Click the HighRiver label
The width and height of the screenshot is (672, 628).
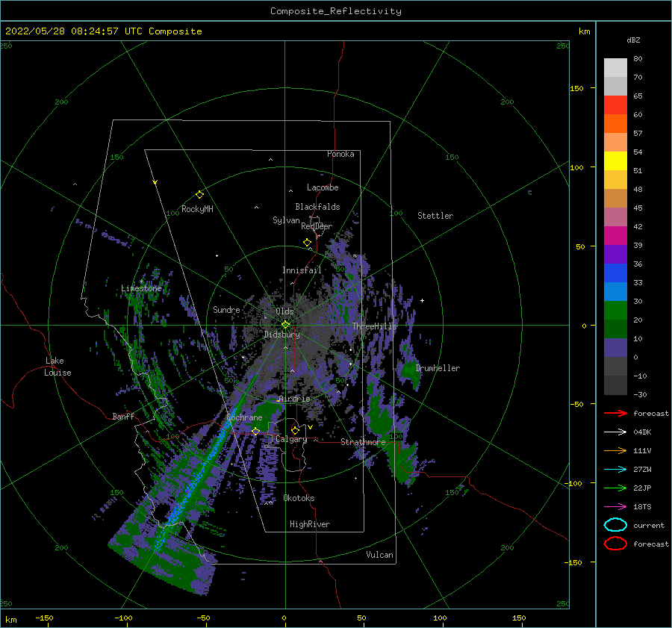310,524
